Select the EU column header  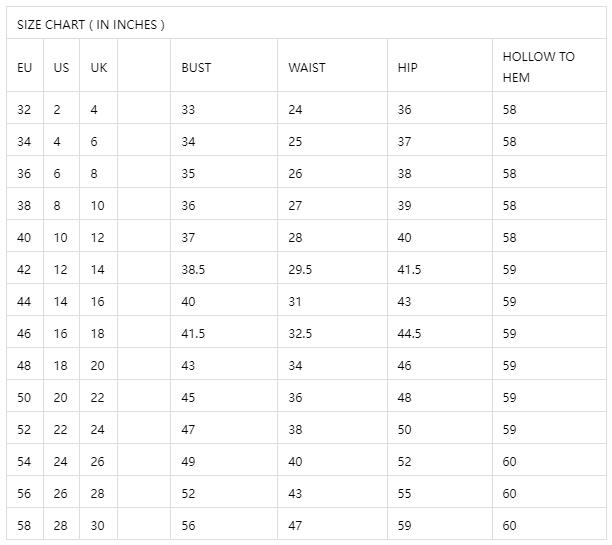pyautogui.click(x=24, y=68)
